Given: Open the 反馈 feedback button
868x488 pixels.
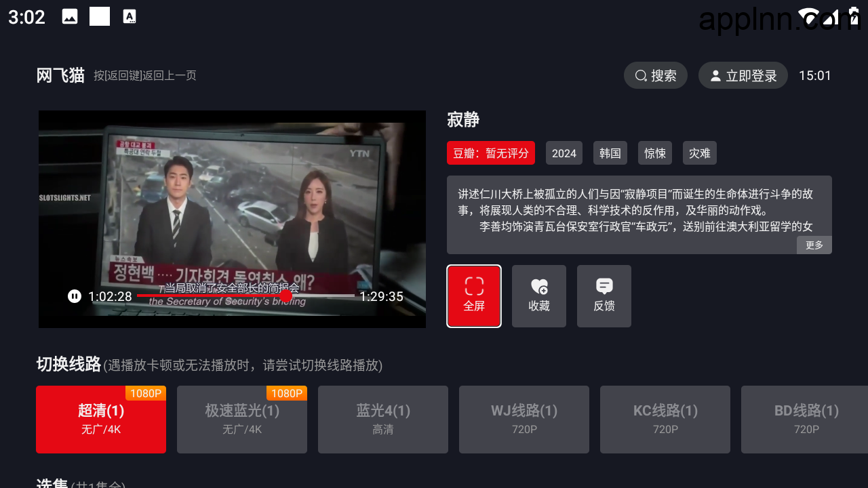Looking at the screenshot, I should (x=604, y=296).
